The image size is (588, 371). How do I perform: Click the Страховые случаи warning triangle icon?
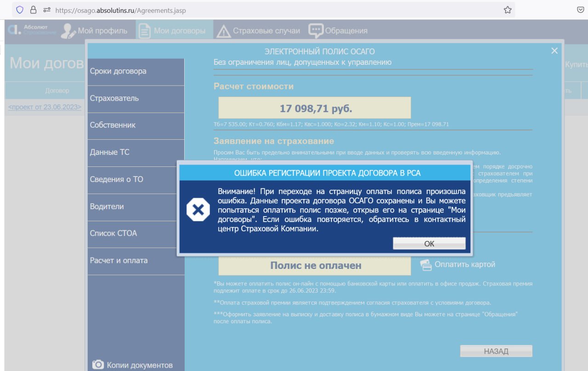coord(224,31)
